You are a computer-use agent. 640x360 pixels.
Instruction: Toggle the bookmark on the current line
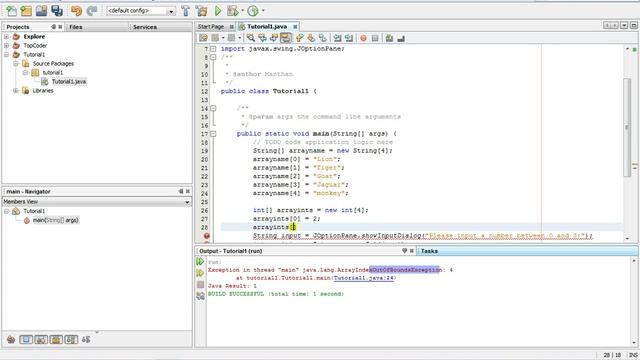tap(323, 38)
